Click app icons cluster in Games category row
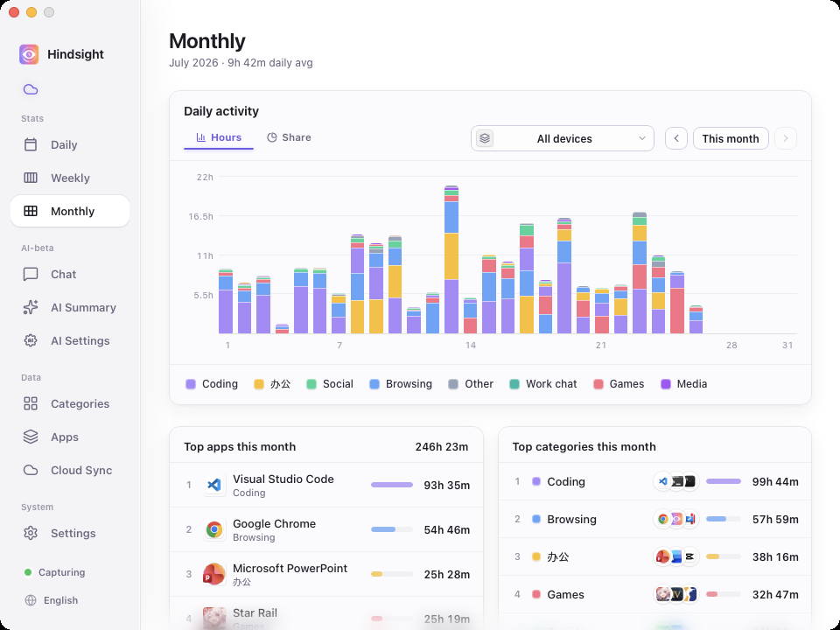This screenshot has width=840, height=630. (x=676, y=594)
